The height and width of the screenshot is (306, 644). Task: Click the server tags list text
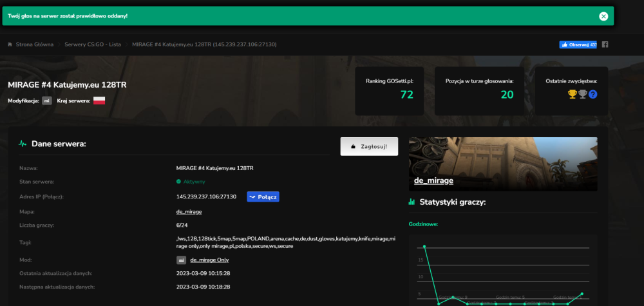pyautogui.click(x=287, y=242)
